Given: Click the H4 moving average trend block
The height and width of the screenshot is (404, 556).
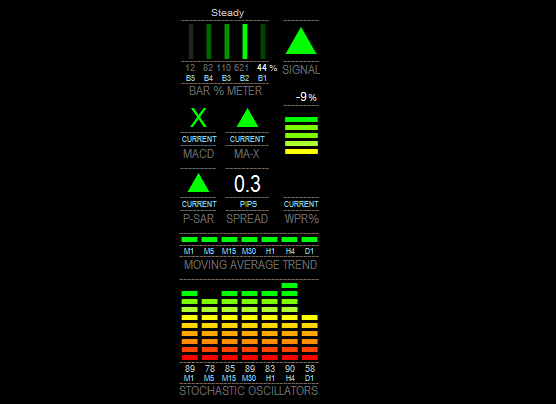Looking at the screenshot, I should (289, 239).
